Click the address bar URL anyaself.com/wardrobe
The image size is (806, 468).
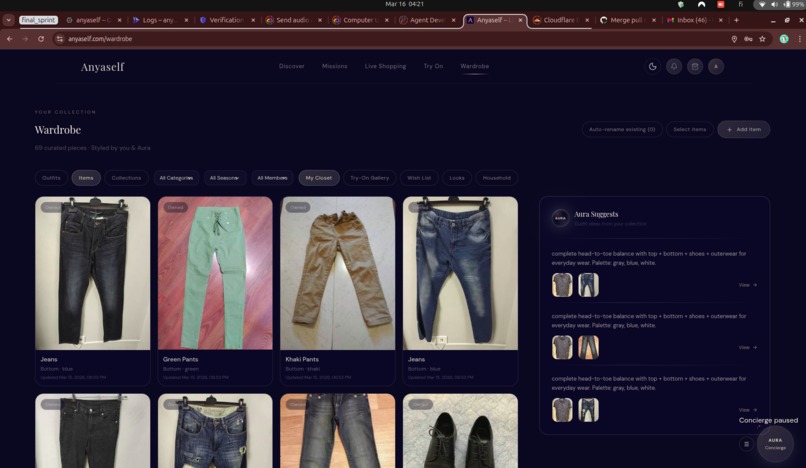tap(100, 39)
